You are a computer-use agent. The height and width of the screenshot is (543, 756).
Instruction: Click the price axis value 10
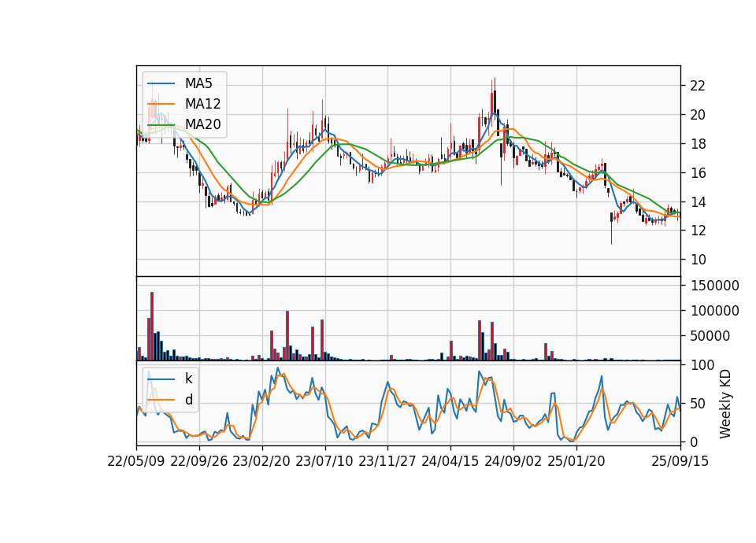(x=698, y=260)
